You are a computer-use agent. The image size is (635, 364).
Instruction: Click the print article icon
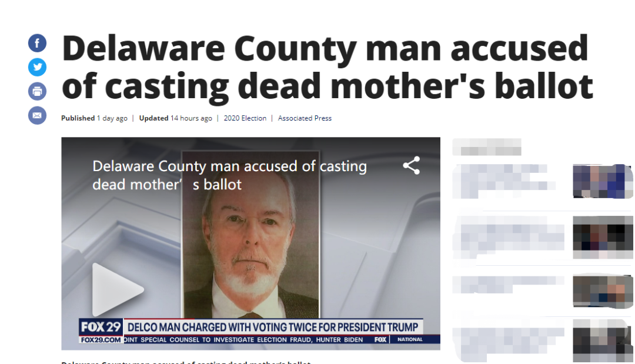[x=37, y=91]
